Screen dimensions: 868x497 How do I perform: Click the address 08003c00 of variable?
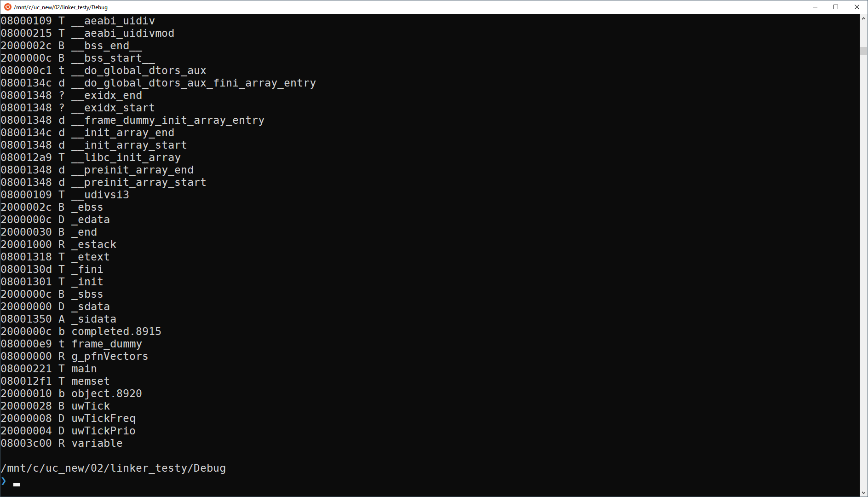[26, 443]
